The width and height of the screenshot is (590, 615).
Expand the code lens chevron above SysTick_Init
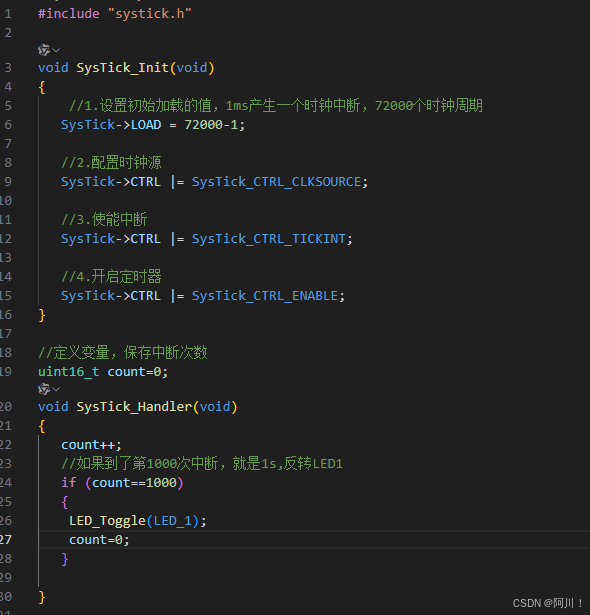56,50
